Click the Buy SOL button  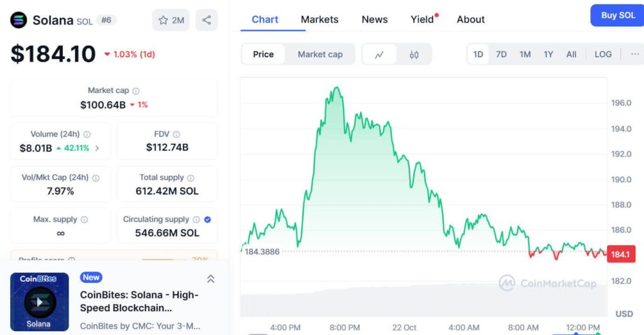618,16
